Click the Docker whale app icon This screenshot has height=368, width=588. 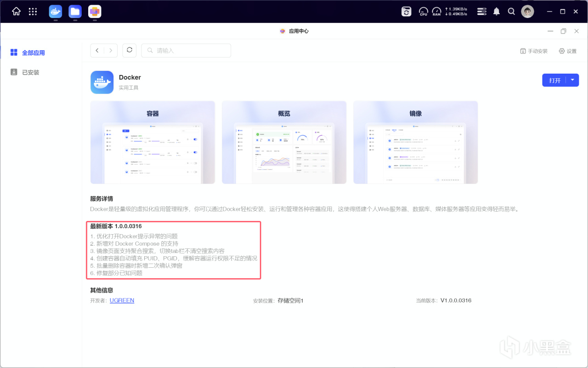click(102, 82)
